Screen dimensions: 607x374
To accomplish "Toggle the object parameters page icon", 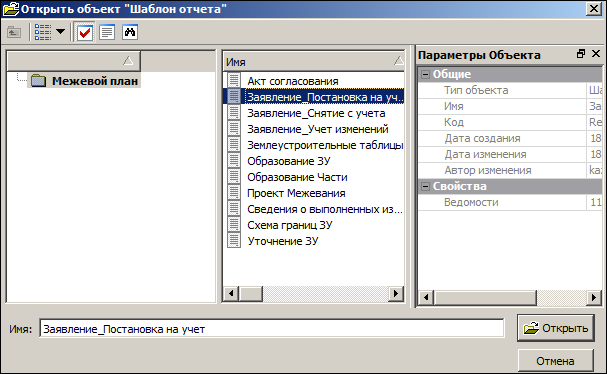I will [107, 32].
